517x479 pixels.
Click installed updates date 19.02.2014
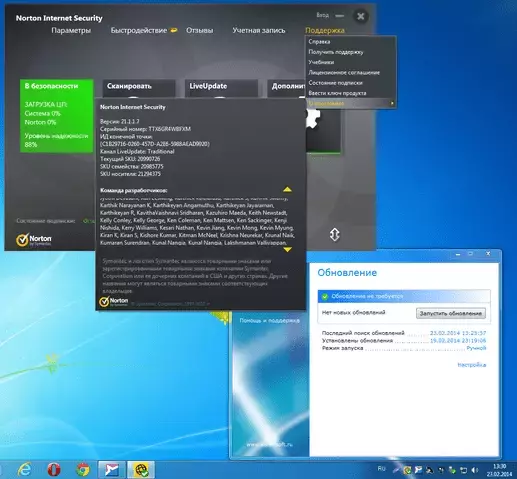pyautogui.click(x=458, y=340)
